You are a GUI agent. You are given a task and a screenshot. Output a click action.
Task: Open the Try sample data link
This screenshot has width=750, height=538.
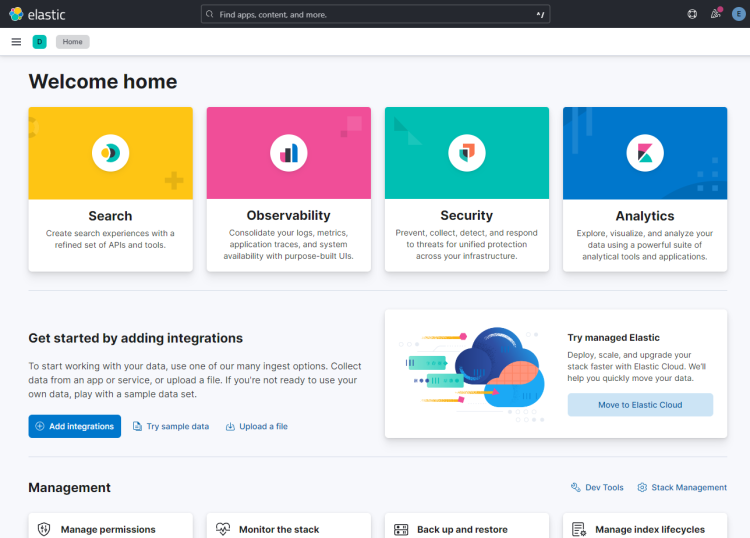(x=171, y=426)
